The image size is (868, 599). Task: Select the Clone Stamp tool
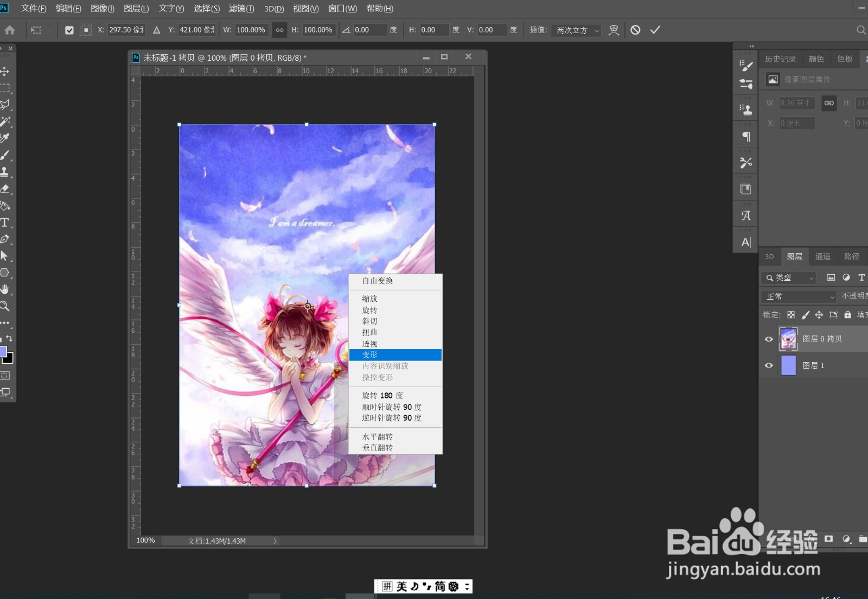[5, 172]
